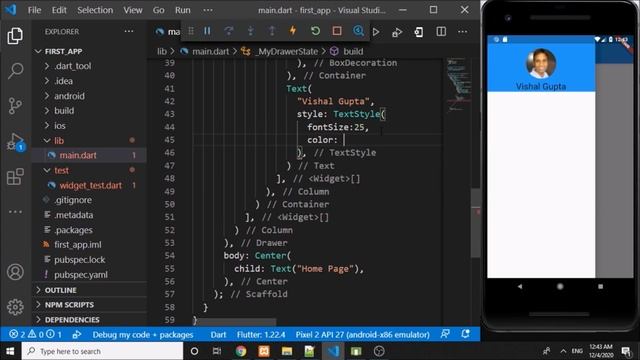The image size is (640, 360).
Task: Open the Selection menu
Action: (x=95, y=10)
